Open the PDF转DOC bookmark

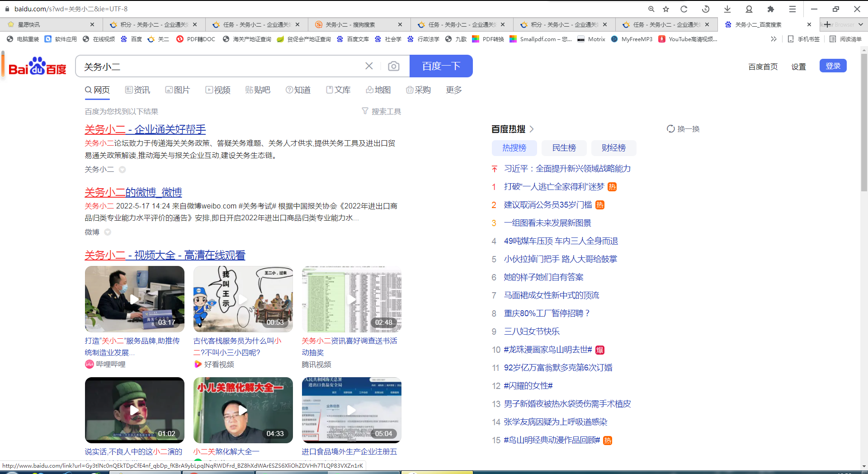point(196,39)
